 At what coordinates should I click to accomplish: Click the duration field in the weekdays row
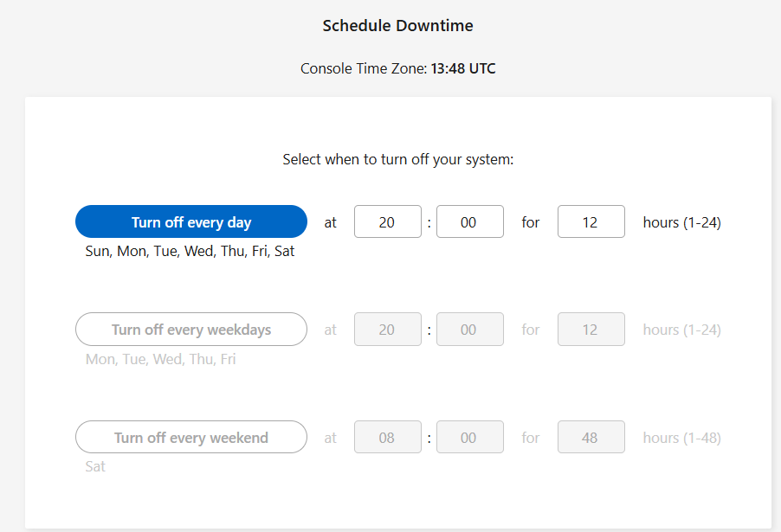(591, 330)
